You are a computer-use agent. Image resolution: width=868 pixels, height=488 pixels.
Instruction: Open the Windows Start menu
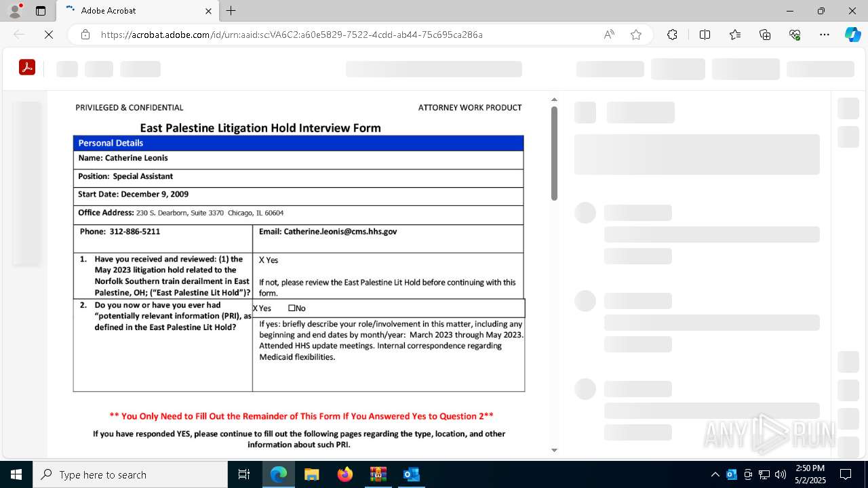click(x=16, y=474)
